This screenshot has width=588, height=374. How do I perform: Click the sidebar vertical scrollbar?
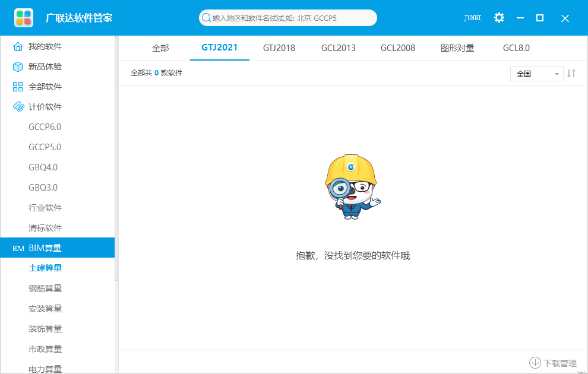pyautogui.click(x=116, y=158)
